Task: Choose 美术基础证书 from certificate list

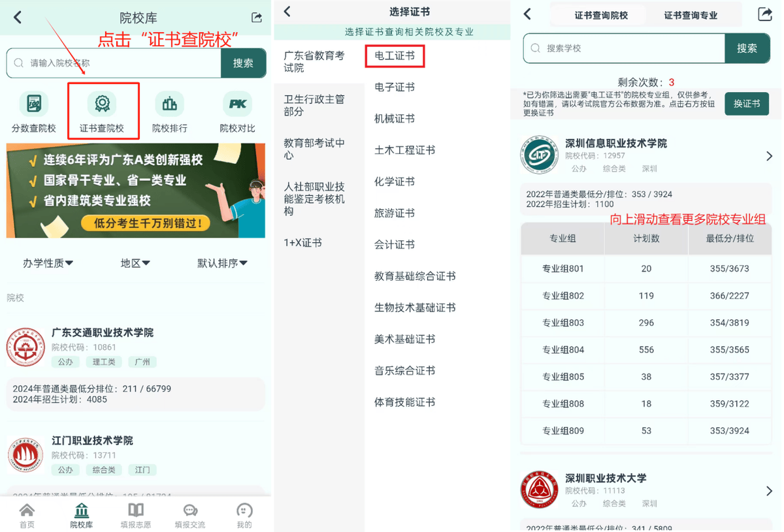Action: tap(405, 339)
